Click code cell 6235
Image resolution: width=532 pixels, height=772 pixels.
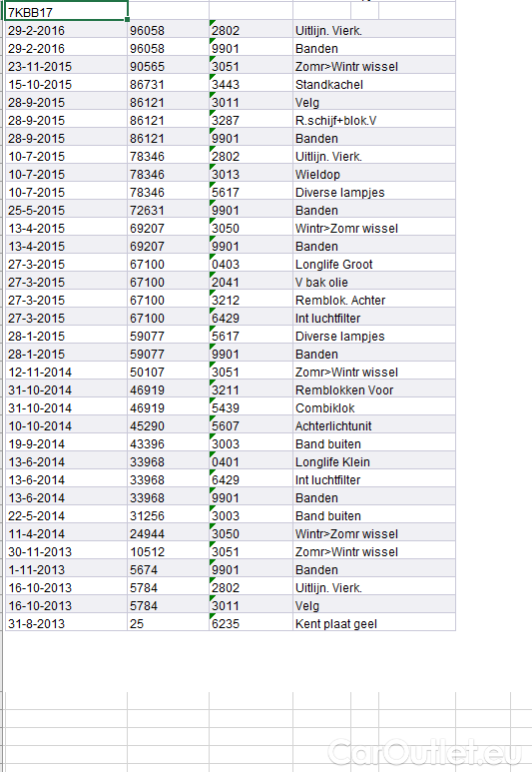coord(251,623)
